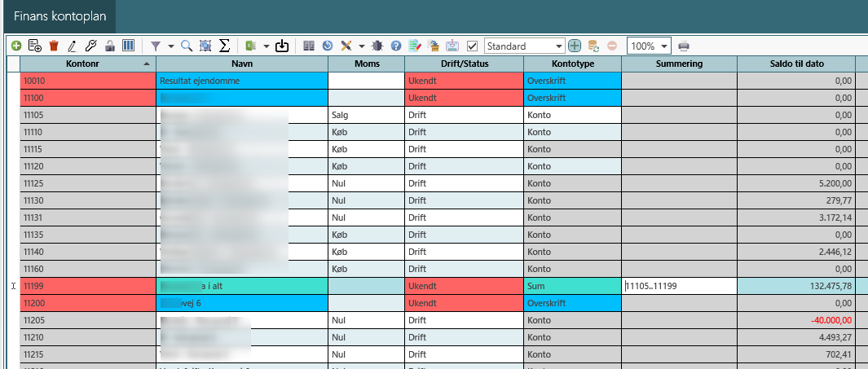This screenshot has height=369, width=868.
Task: Click the bug icon in toolbar
Action: 377,46
